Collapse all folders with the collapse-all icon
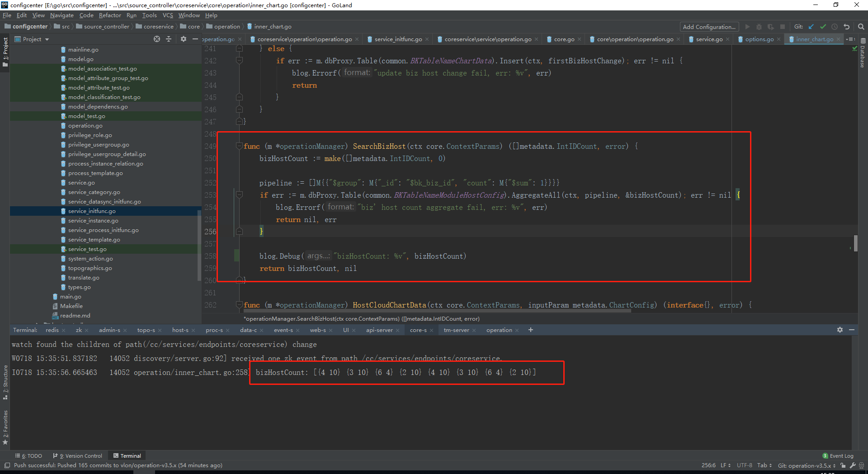This screenshot has height=474, width=868. pos(169,39)
